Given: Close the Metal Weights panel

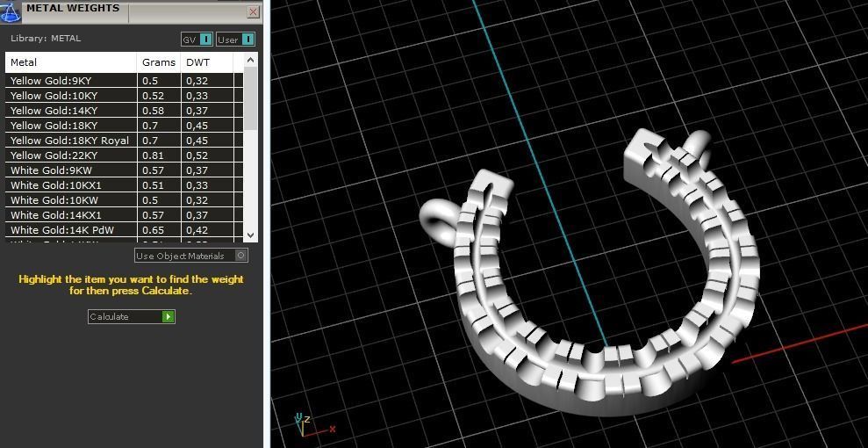Looking at the screenshot, I should tap(253, 11).
